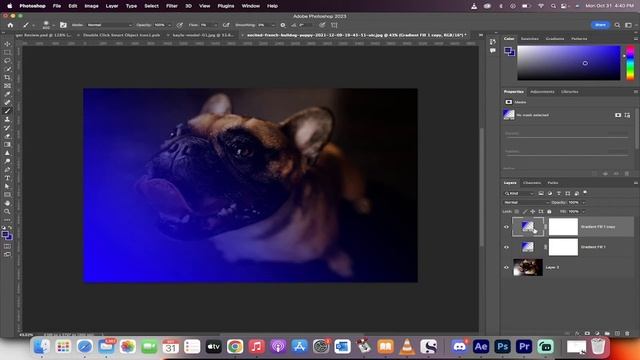Image resolution: width=640 pixels, height=360 pixels.
Task: Delete layer with trash icon
Action: pyautogui.click(x=627, y=333)
